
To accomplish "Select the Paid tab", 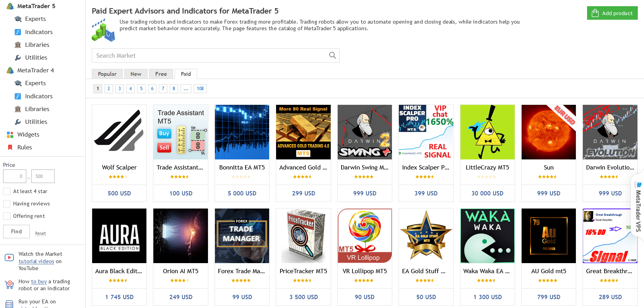I will [186, 74].
